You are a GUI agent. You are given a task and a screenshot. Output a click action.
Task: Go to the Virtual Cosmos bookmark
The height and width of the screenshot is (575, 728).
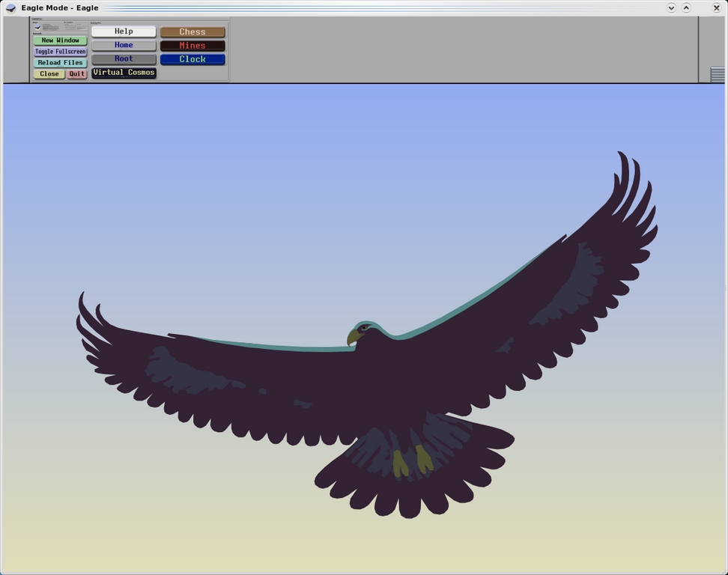click(124, 73)
